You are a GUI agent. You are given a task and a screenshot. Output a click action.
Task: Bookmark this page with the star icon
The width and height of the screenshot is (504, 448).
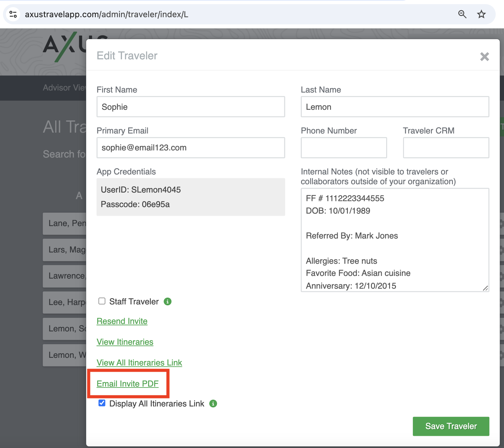(x=481, y=14)
